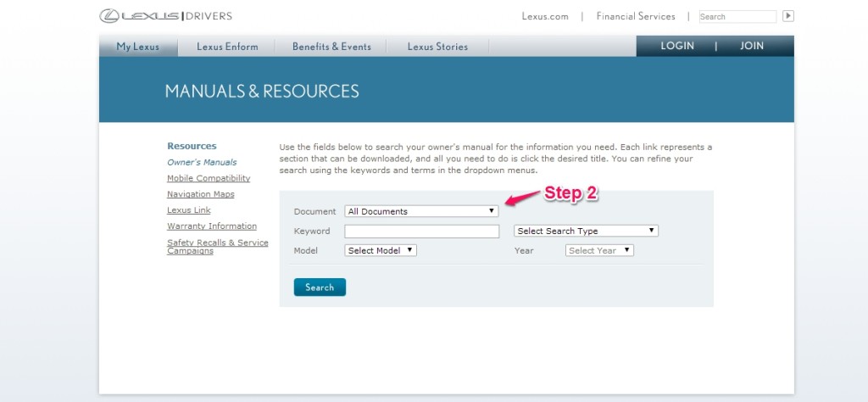Click the Resources sidebar heading
Viewport: 868px width, 402px height.
[x=192, y=146]
